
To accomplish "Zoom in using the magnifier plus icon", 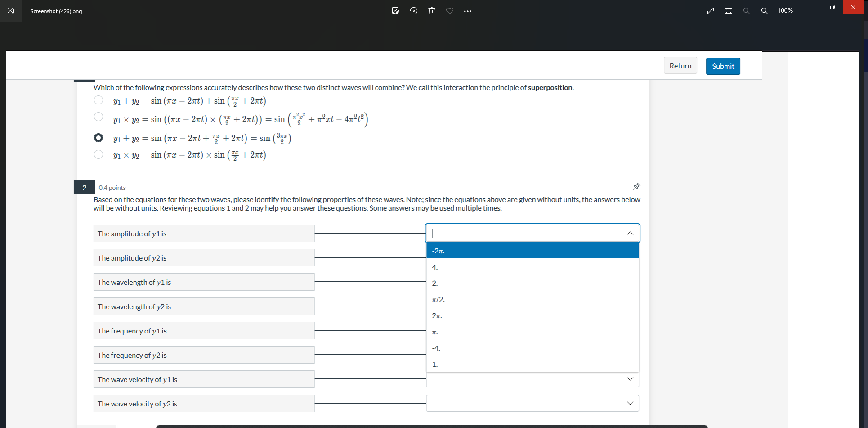I will click(x=765, y=11).
